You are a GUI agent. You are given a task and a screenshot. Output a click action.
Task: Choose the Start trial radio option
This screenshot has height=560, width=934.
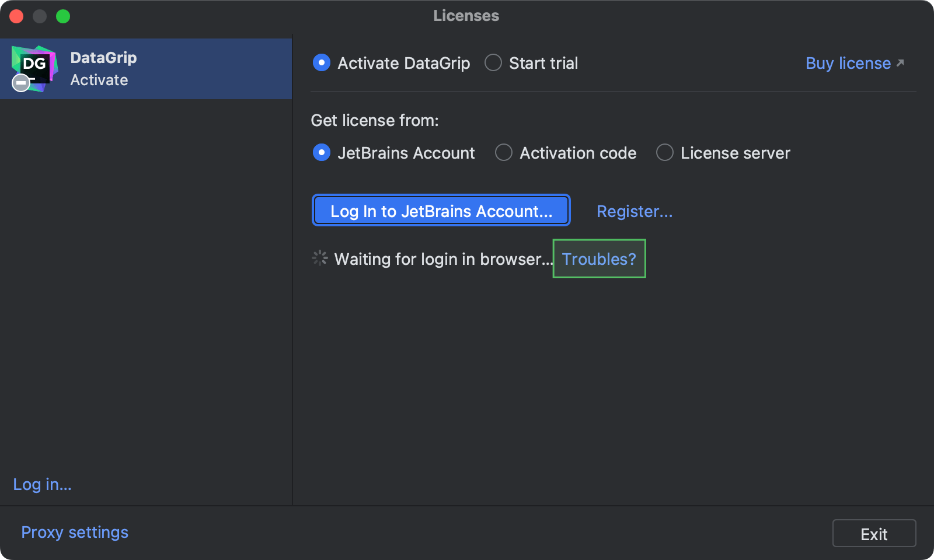point(493,62)
